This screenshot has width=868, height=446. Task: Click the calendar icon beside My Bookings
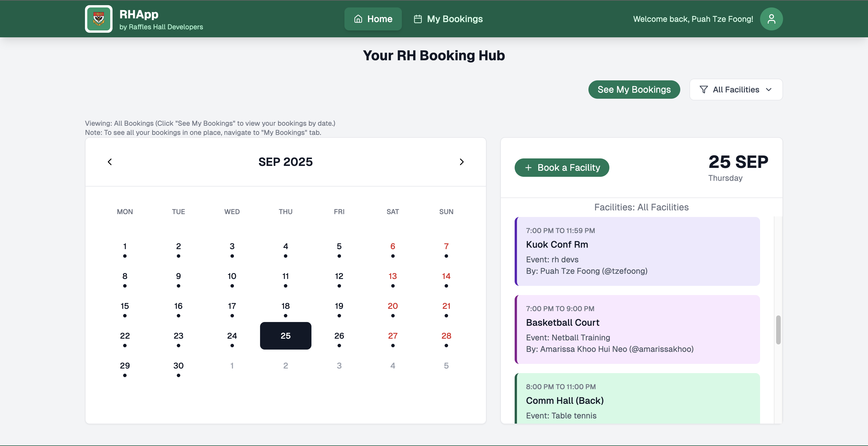(417, 19)
